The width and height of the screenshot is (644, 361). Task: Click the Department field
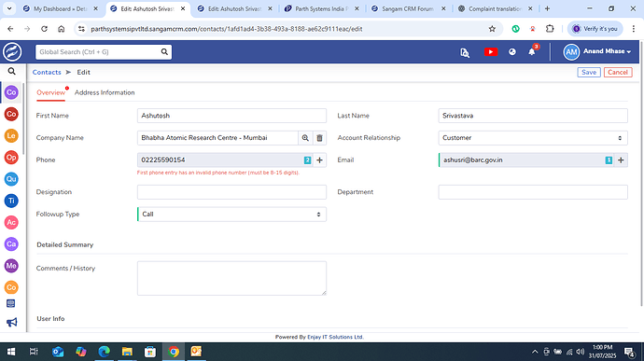coord(533,192)
